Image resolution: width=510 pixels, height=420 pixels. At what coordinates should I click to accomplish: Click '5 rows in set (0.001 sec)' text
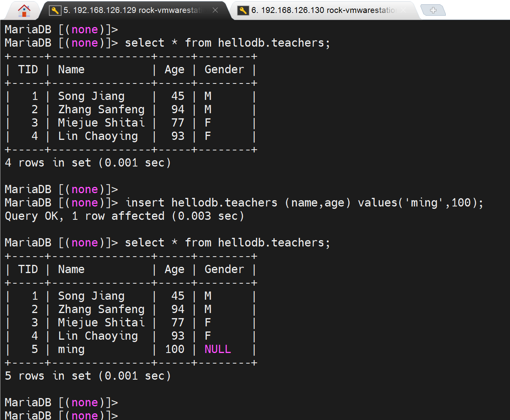[x=88, y=376]
